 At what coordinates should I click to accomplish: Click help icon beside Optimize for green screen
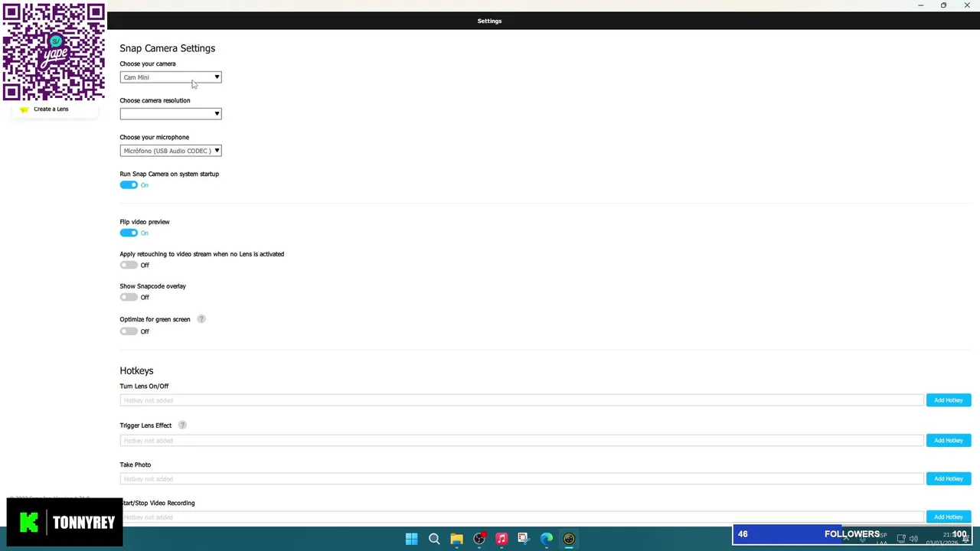pyautogui.click(x=201, y=319)
